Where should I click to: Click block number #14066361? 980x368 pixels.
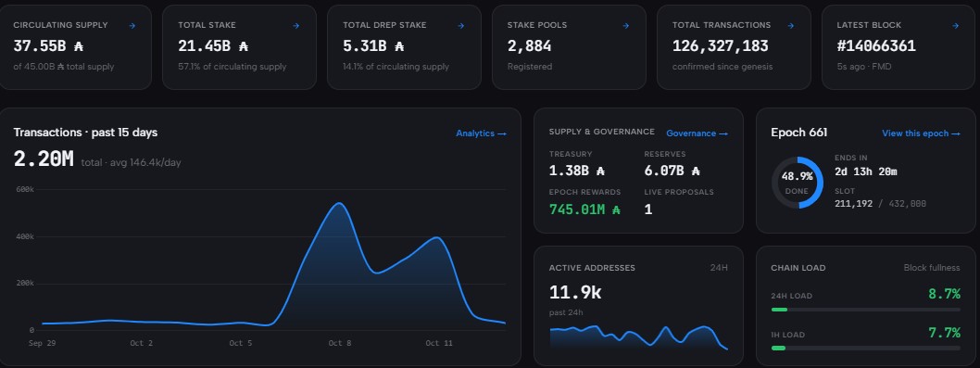(876, 45)
